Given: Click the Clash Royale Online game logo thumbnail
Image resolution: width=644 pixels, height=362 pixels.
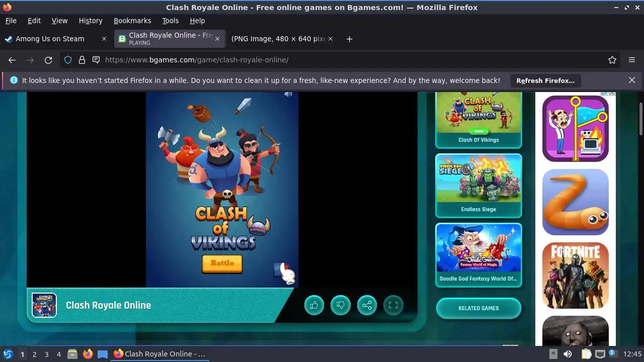Looking at the screenshot, I should click(x=44, y=305).
